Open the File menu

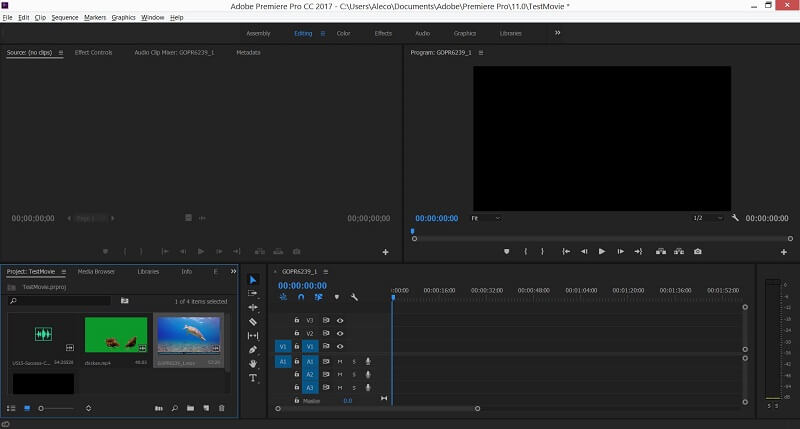[7, 17]
